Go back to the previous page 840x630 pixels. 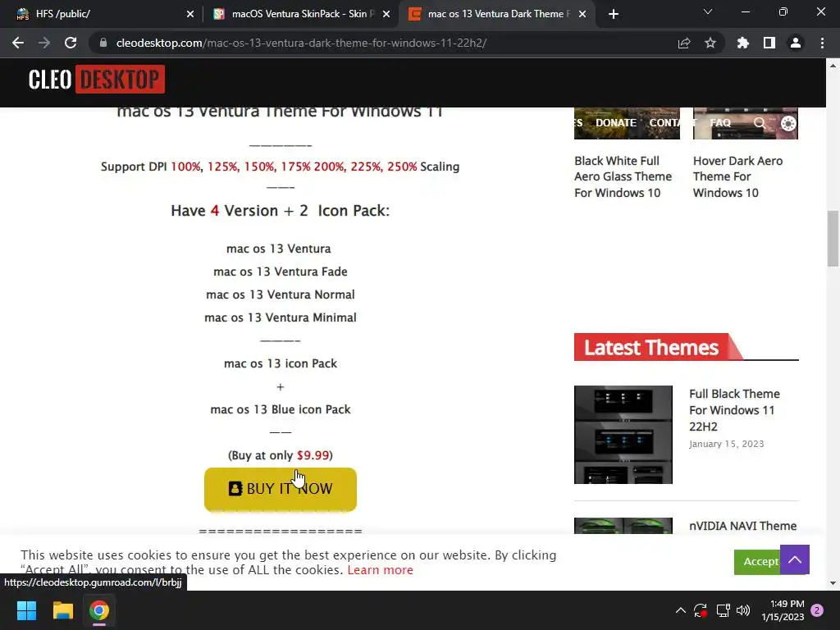(18, 43)
